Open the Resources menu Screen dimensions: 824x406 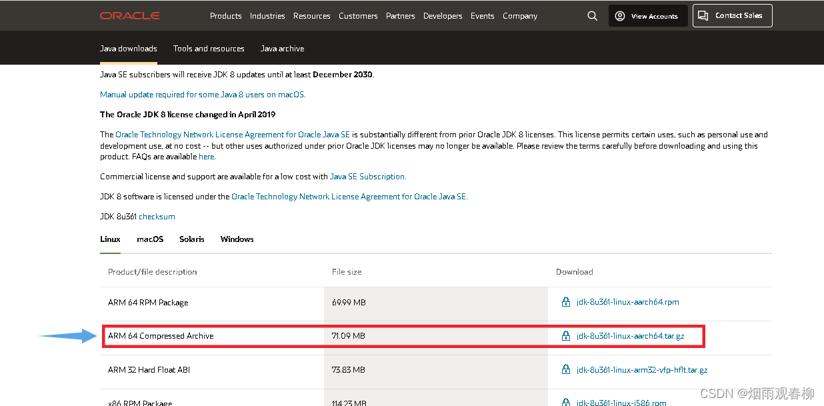(312, 16)
